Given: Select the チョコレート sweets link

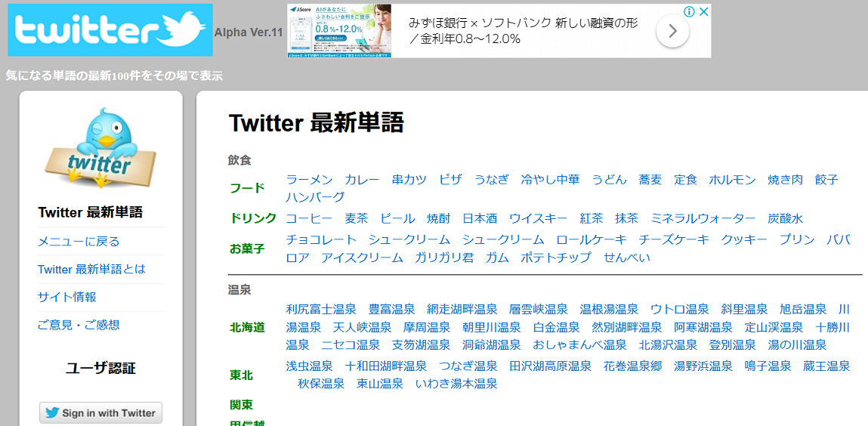Looking at the screenshot, I should point(321,239).
